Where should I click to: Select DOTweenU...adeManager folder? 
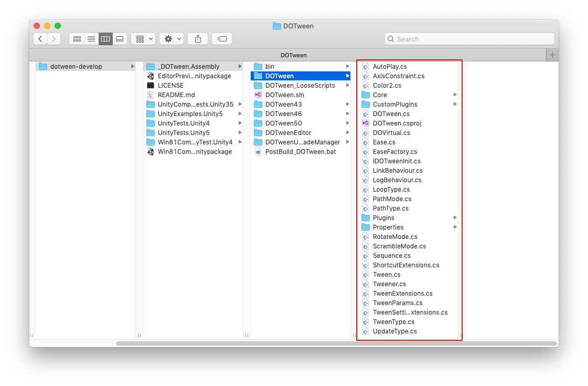[x=301, y=142]
